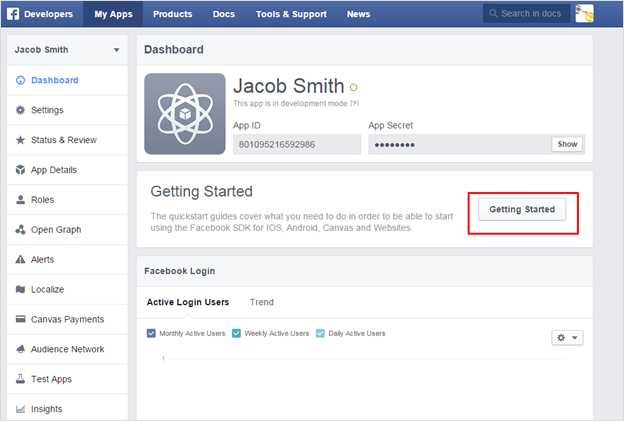
Task: Open the Tools & Support menu
Action: tap(291, 14)
